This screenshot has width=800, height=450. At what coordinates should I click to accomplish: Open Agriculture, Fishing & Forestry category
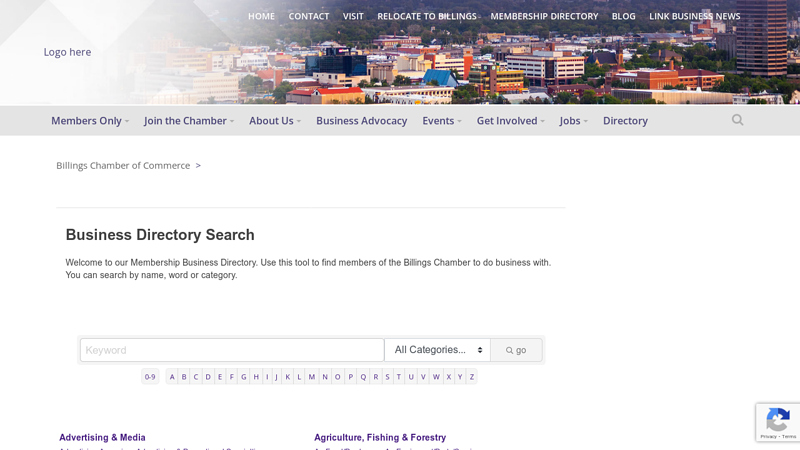[x=380, y=438]
